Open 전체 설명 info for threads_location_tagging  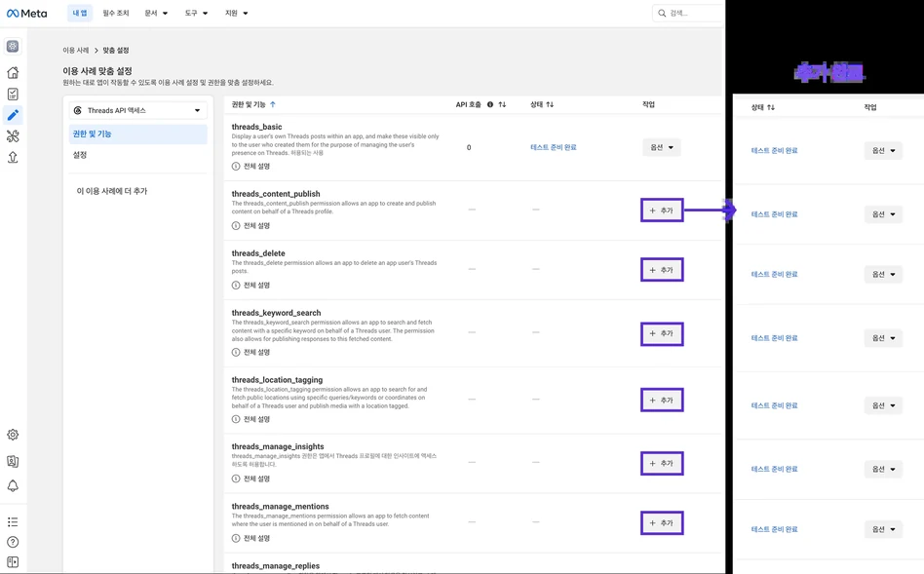click(251, 420)
